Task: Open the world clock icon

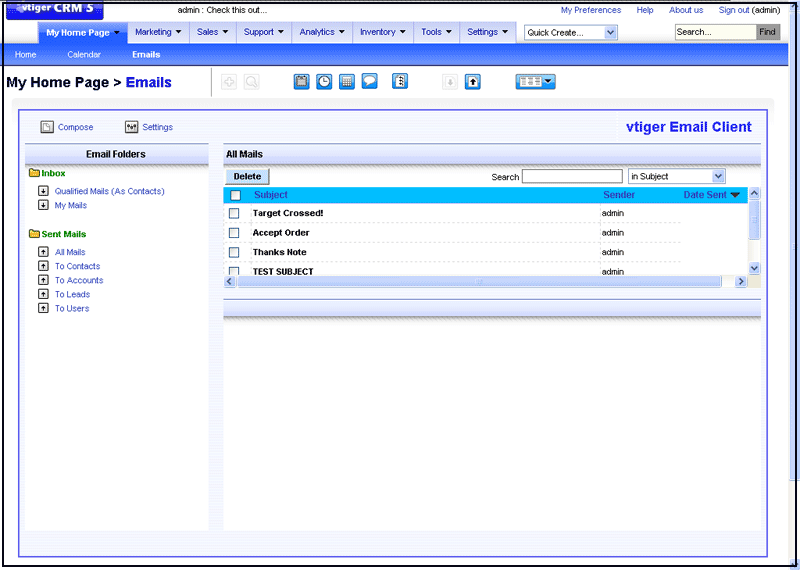Action: pyautogui.click(x=324, y=82)
